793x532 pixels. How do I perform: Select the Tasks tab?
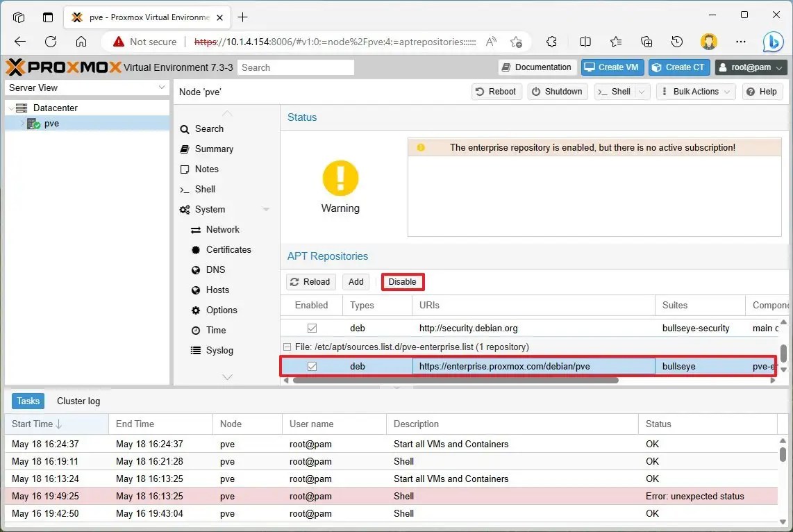[x=27, y=401]
